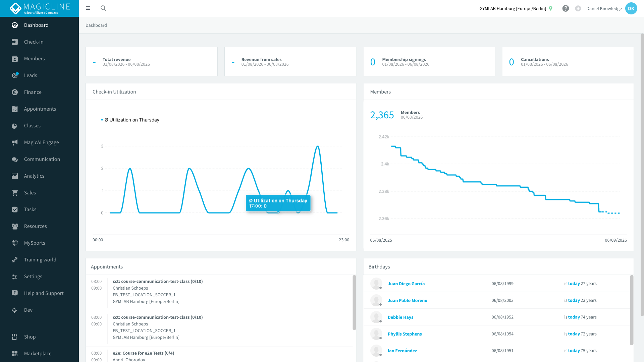The width and height of the screenshot is (644, 362).
Task: Click the Leads target icon
Action: 15,75
